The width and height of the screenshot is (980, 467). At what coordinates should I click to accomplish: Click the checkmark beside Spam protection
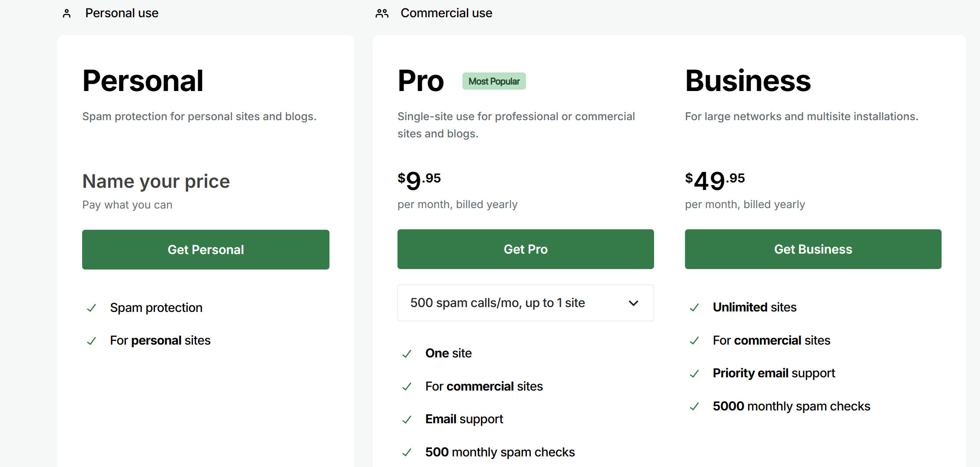point(91,308)
